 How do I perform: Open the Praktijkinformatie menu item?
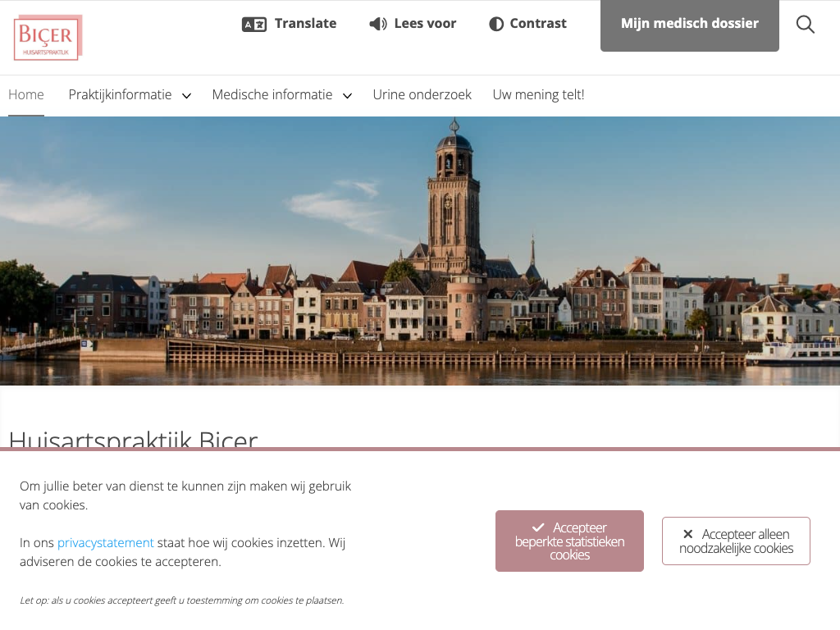[120, 94]
